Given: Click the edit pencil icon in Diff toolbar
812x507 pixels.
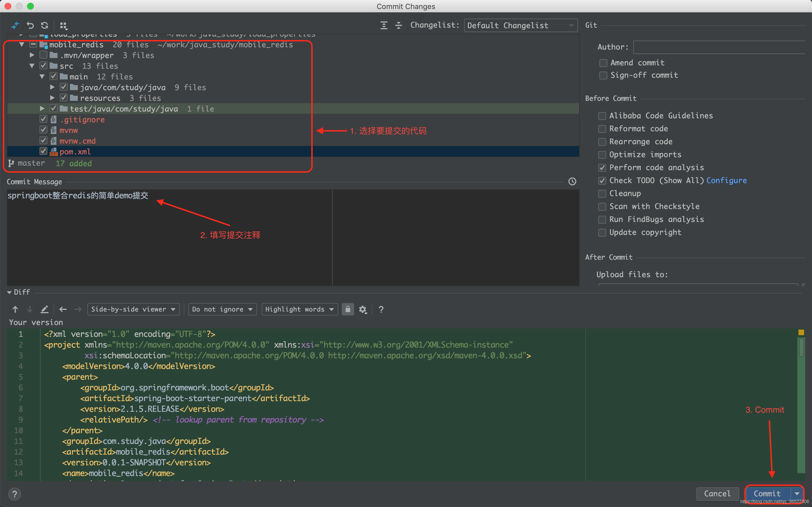Looking at the screenshot, I should (x=45, y=309).
